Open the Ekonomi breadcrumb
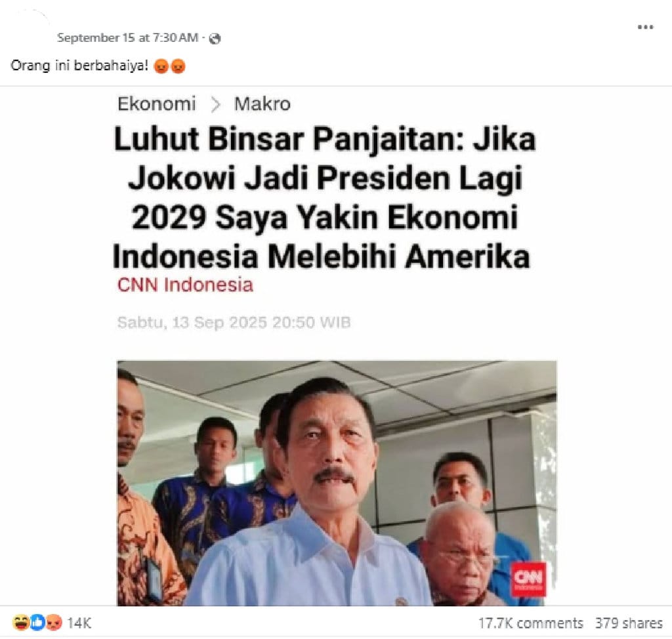The width and height of the screenshot is (672, 639). point(156,104)
